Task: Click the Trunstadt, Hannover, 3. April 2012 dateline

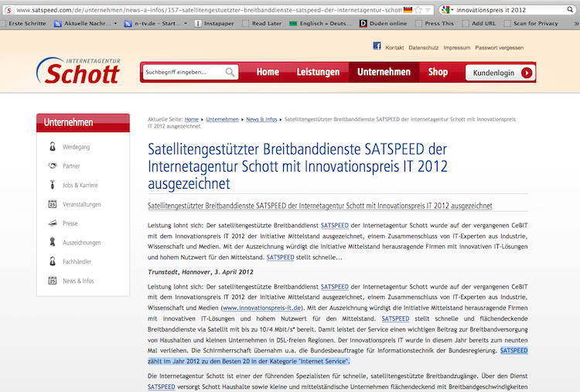Action: (200, 272)
